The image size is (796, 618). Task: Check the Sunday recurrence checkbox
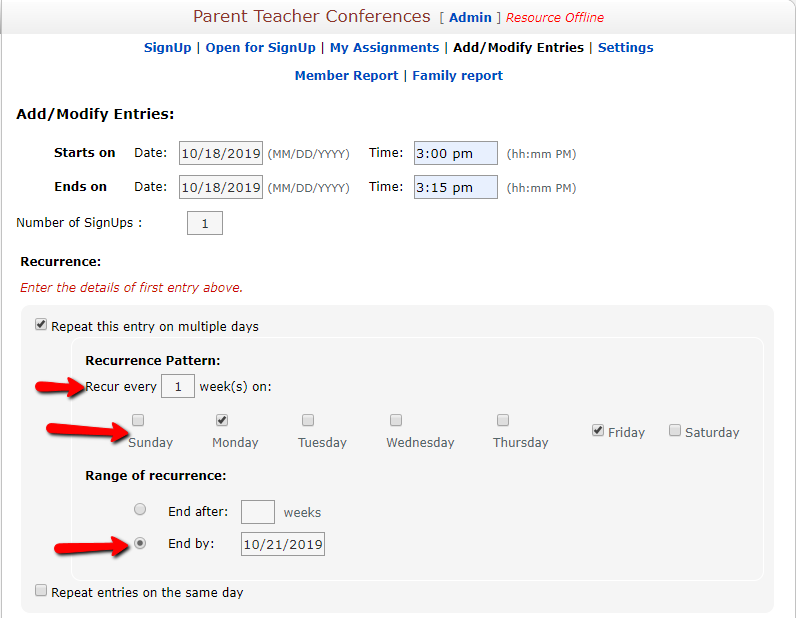tap(138, 420)
